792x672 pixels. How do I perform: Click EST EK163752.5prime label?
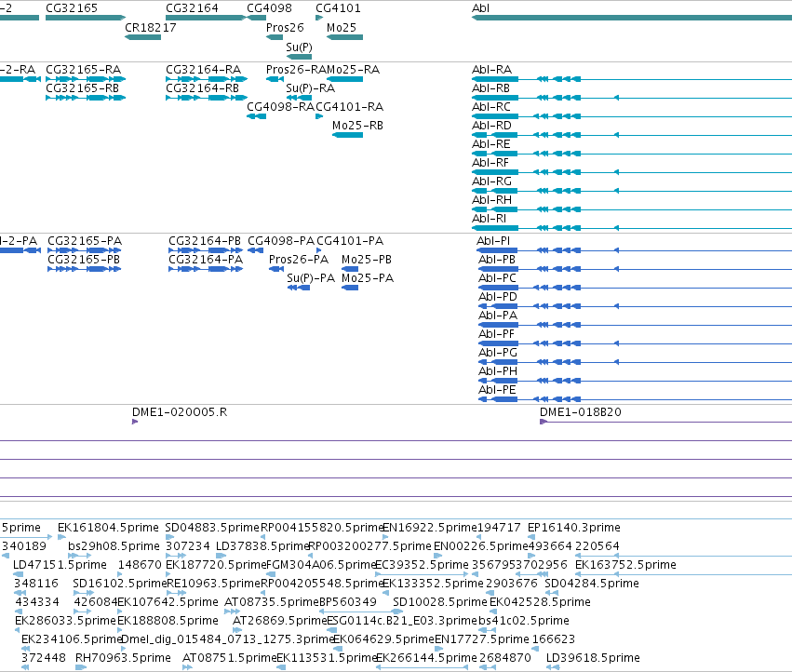[625, 564]
